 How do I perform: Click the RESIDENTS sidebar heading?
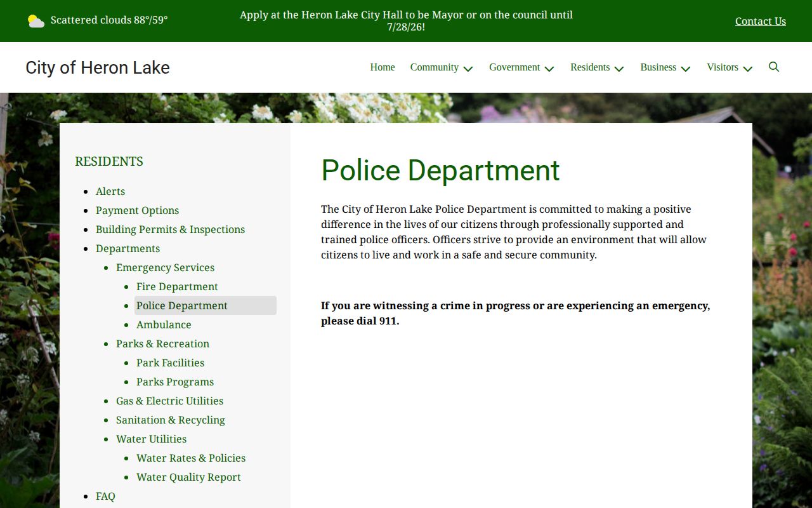pos(109,161)
